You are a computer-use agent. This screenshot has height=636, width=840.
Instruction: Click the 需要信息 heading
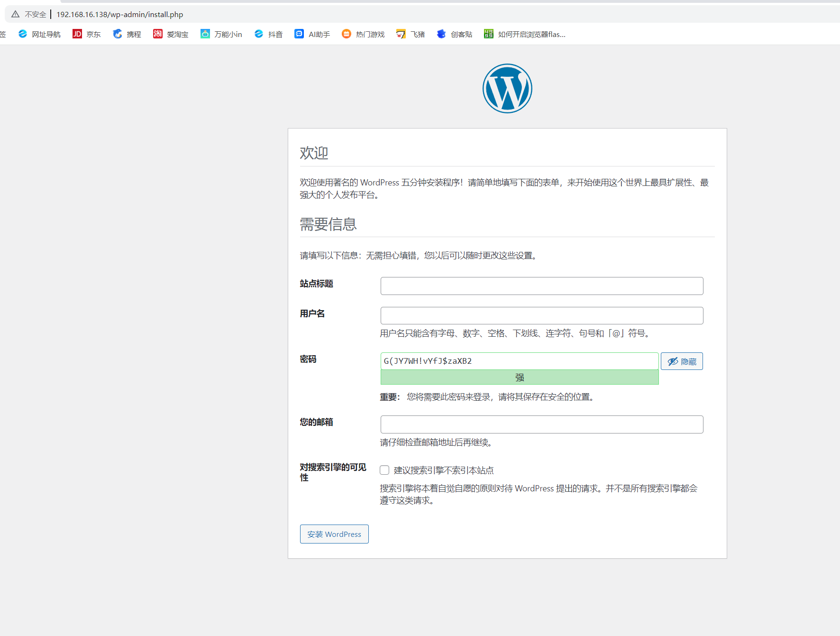point(328,224)
